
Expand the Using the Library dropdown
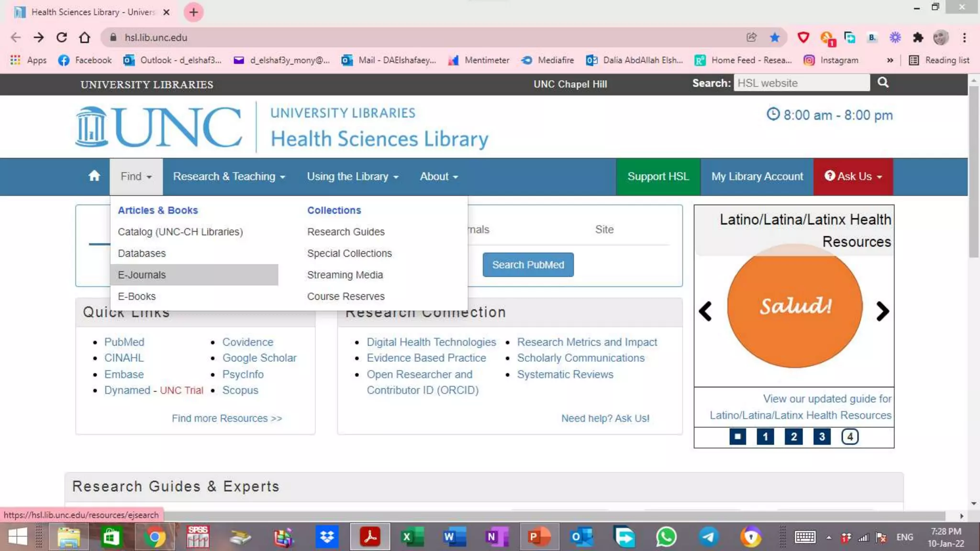tap(353, 176)
